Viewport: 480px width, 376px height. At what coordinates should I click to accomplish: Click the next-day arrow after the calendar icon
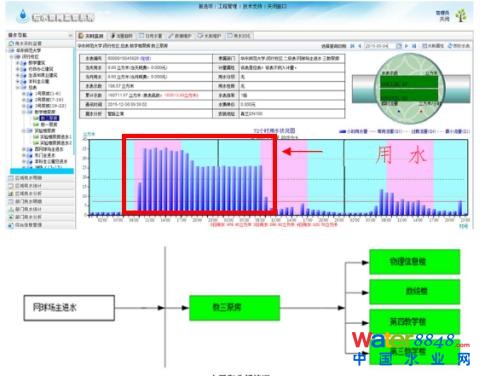[406, 46]
